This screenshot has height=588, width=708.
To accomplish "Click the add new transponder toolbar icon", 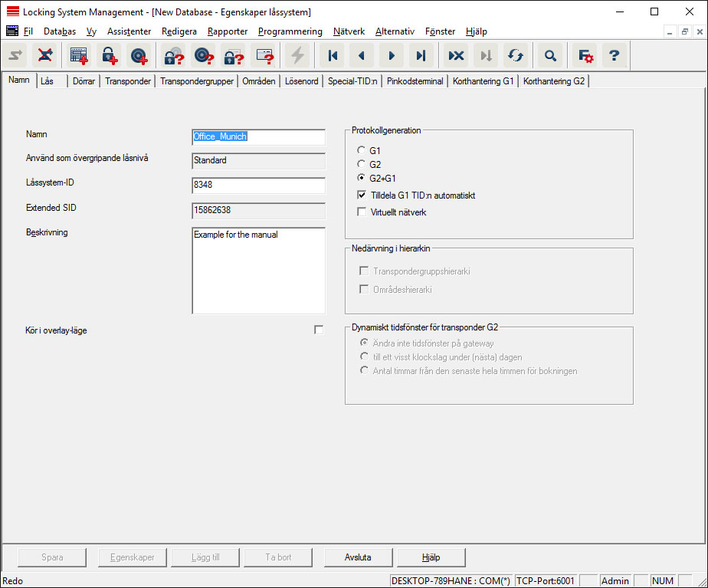I will (139, 55).
